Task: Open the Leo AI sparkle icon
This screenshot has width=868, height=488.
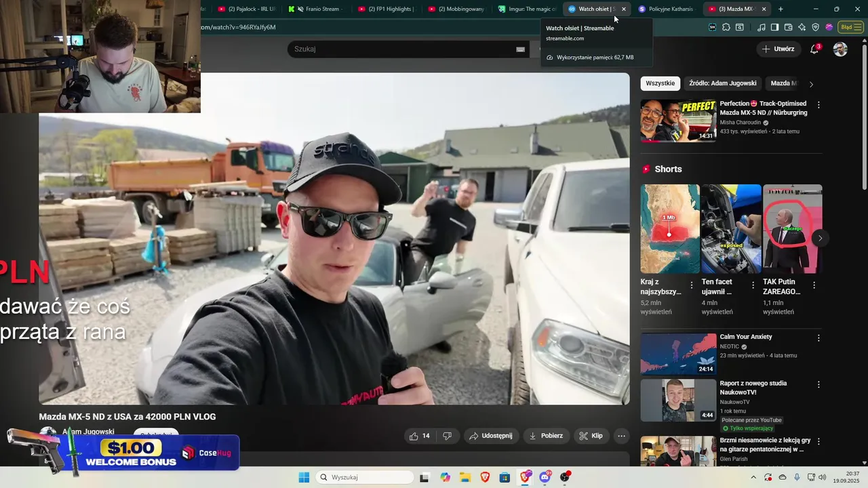Action: click(x=802, y=27)
